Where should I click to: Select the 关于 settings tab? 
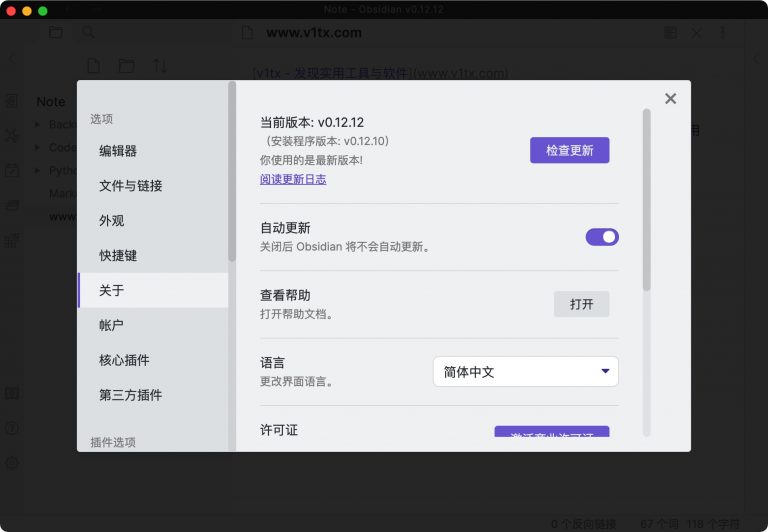pyautogui.click(x=153, y=290)
